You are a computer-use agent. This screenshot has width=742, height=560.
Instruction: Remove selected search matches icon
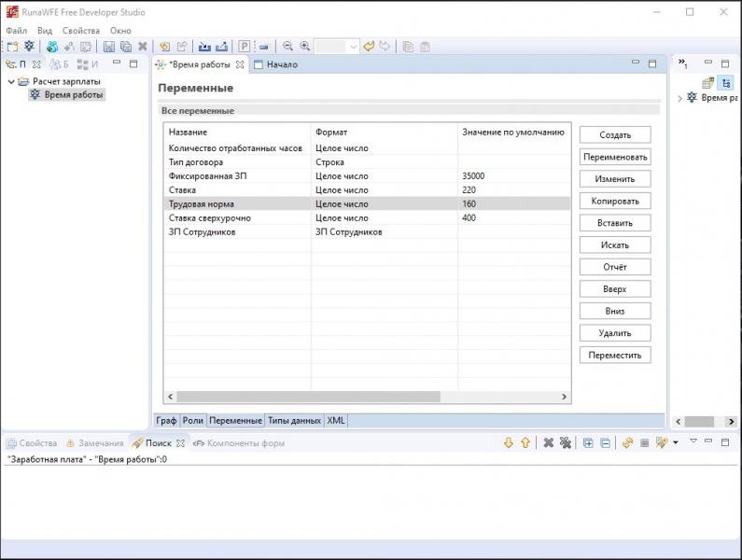click(x=549, y=442)
